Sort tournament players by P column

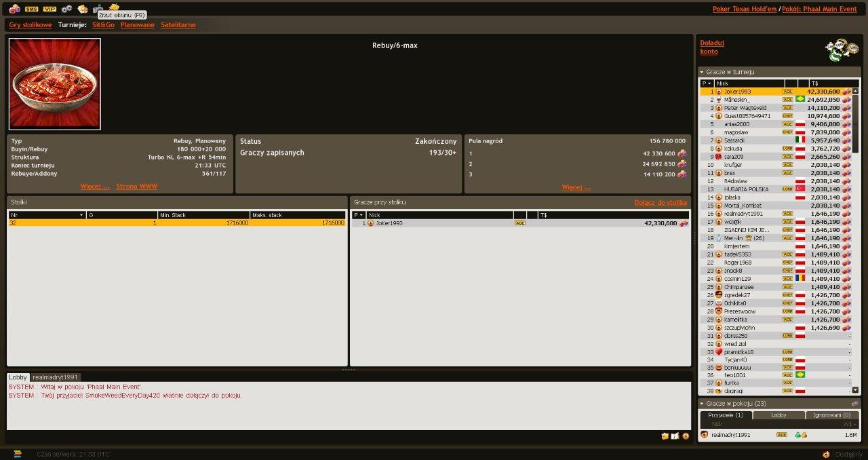click(x=707, y=83)
